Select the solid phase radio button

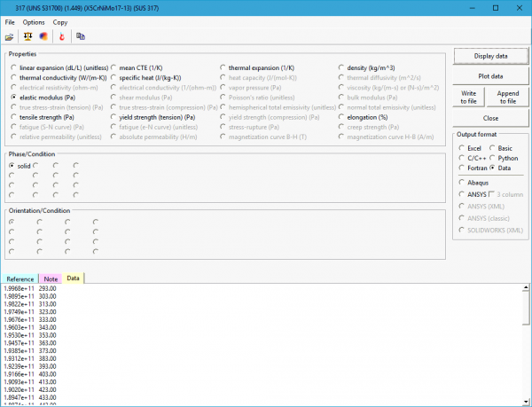point(20,166)
